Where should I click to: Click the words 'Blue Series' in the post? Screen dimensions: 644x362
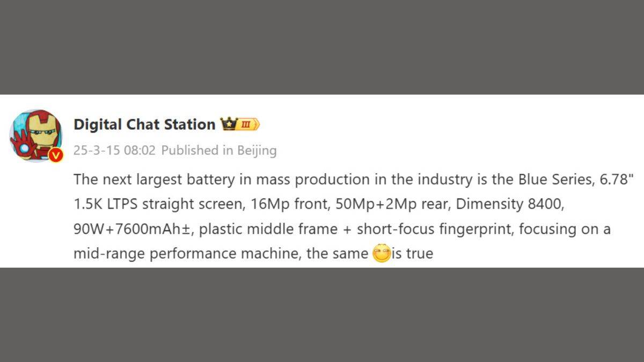549,179
